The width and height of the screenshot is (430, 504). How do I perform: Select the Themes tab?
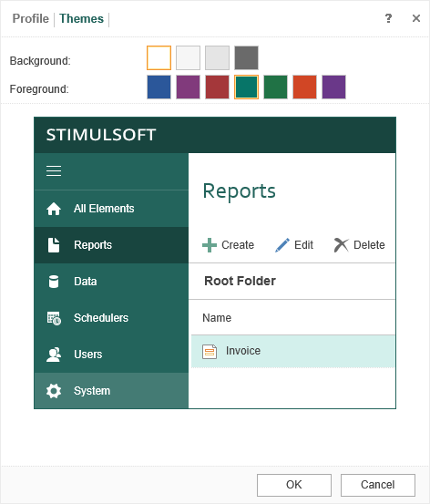pyautogui.click(x=82, y=18)
